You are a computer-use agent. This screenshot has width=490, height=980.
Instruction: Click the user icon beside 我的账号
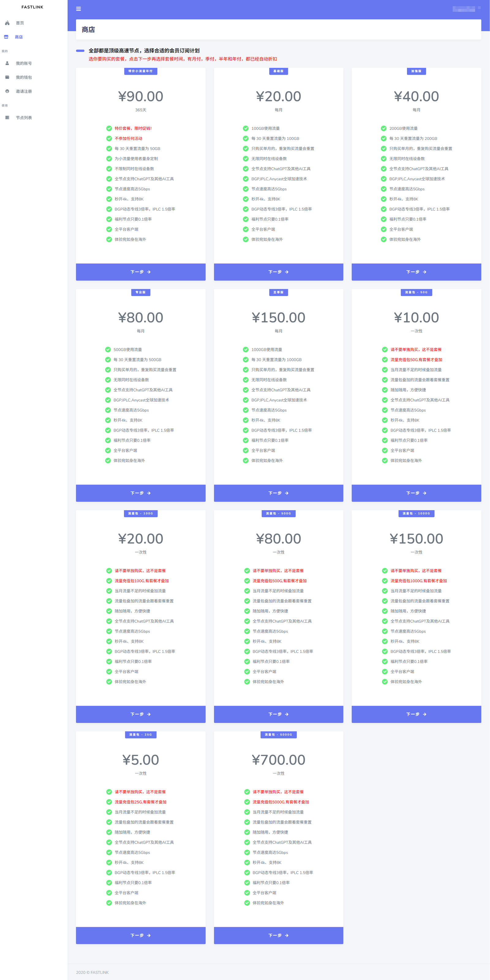[7, 63]
